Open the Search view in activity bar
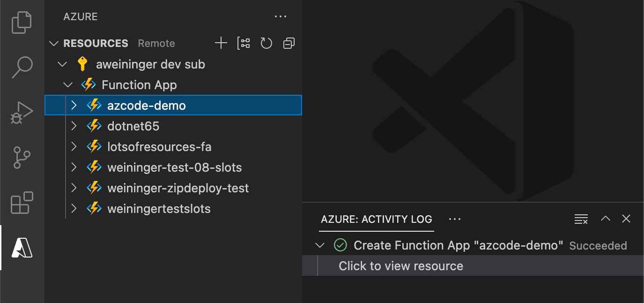The width and height of the screenshot is (644, 303). 22,67
